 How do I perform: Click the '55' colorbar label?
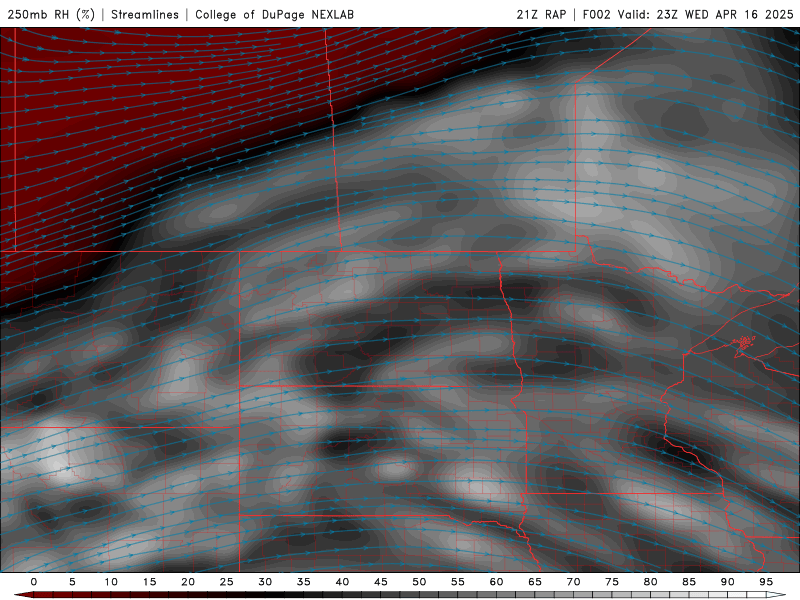(x=458, y=582)
